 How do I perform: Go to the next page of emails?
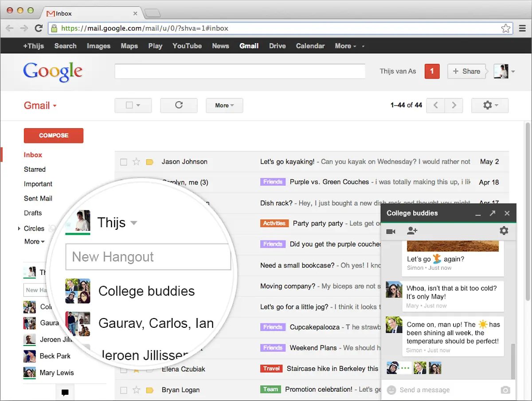coord(454,105)
